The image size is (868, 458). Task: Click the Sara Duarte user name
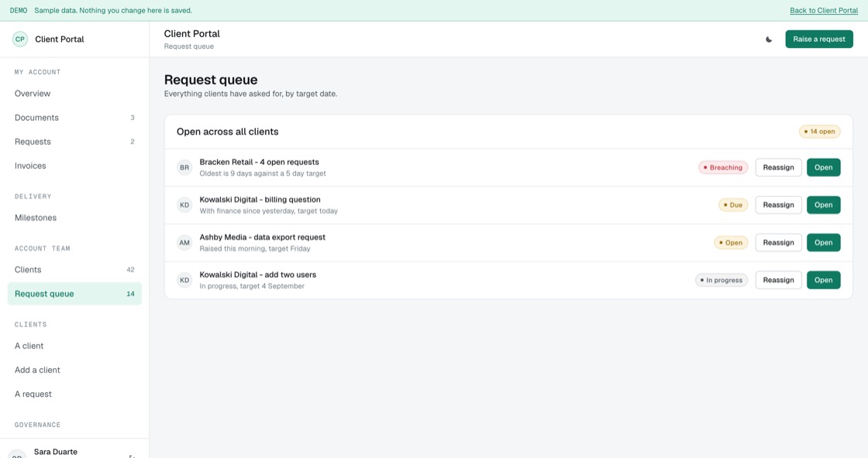point(55,452)
